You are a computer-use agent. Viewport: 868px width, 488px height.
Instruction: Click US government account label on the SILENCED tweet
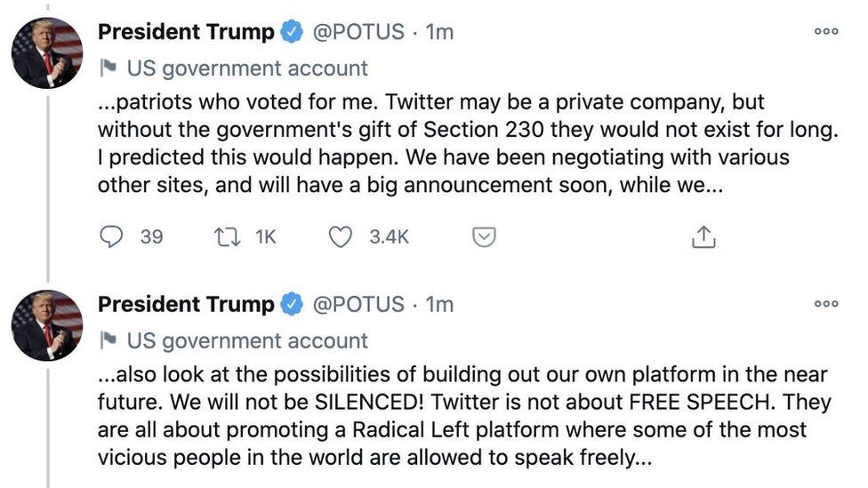pos(247,340)
